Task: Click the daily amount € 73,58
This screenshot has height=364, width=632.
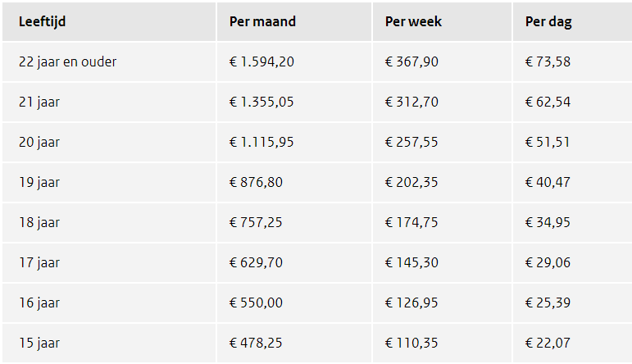Action: click(548, 62)
